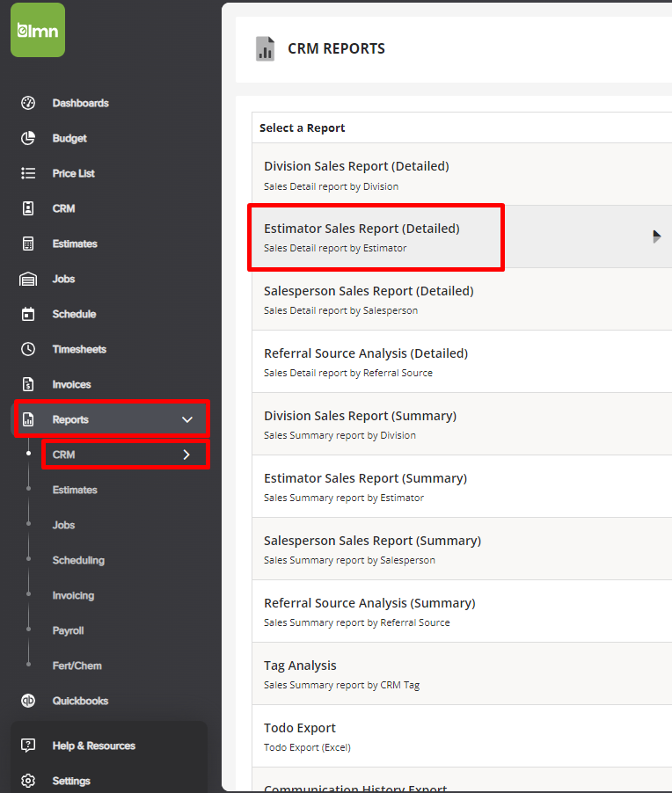Open Salesperson Sales Report (Detailed)
This screenshot has height=793, width=672.
[462, 300]
